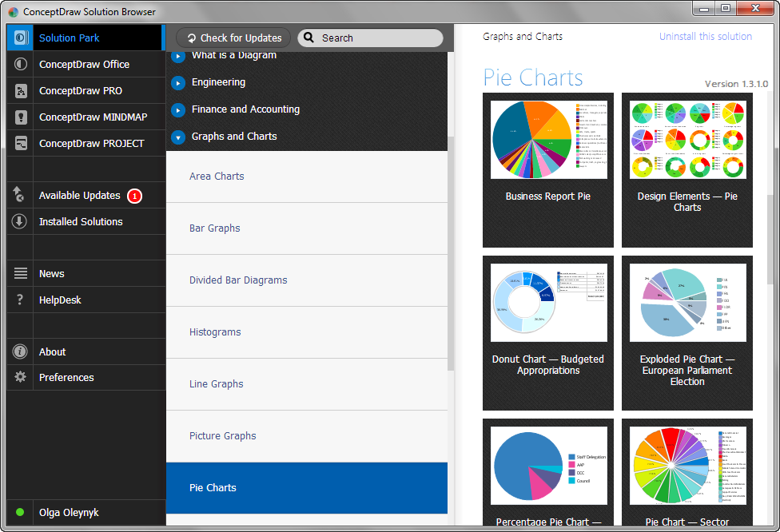Click the HelpDesk question mark icon
This screenshot has width=780, height=532.
[20, 300]
